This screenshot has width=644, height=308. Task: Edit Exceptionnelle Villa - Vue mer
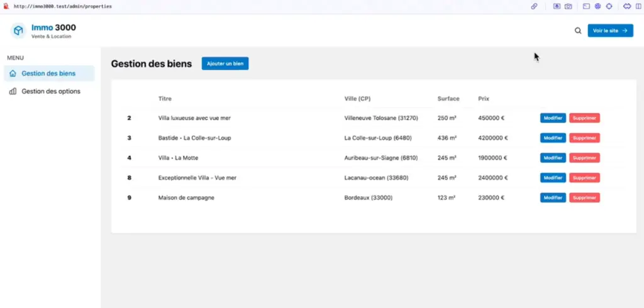[x=553, y=178]
